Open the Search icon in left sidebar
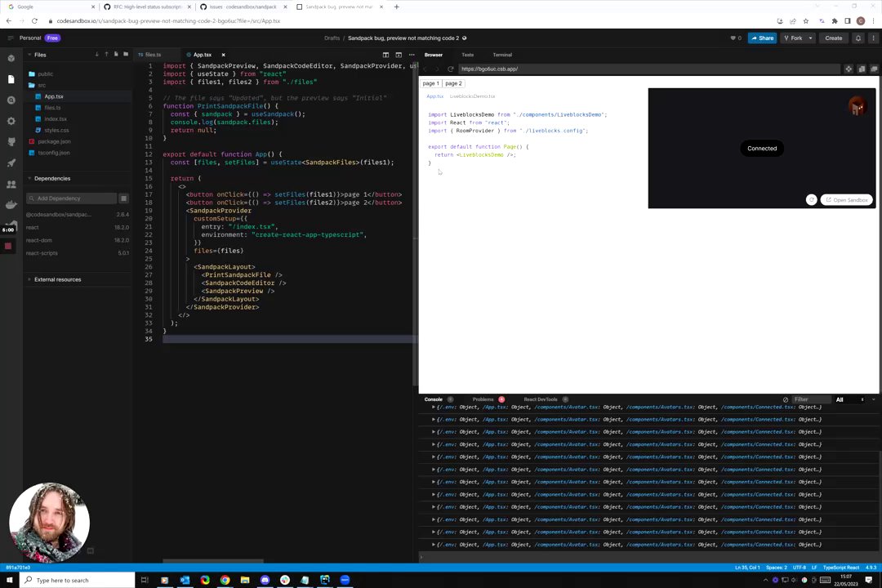Image resolution: width=882 pixels, height=588 pixels. (x=11, y=100)
